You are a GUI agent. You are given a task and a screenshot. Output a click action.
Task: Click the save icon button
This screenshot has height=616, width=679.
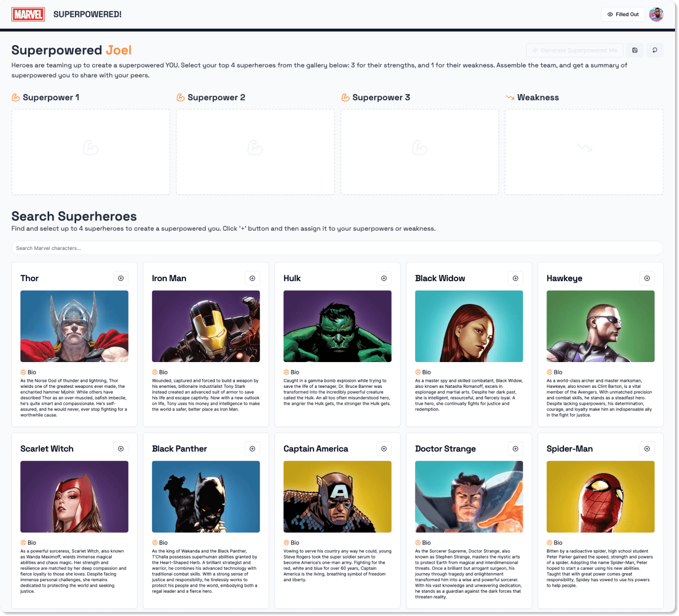(635, 50)
